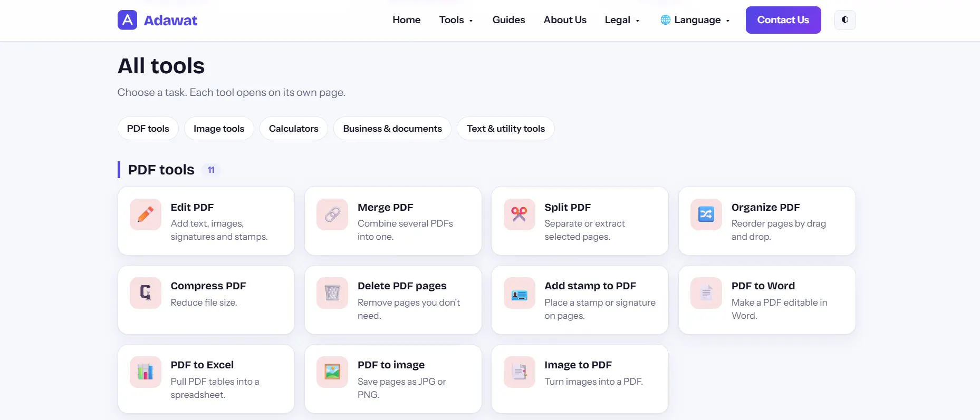Open the Image to PDF tool title
The height and width of the screenshot is (420, 980).
tap(578, 365)
